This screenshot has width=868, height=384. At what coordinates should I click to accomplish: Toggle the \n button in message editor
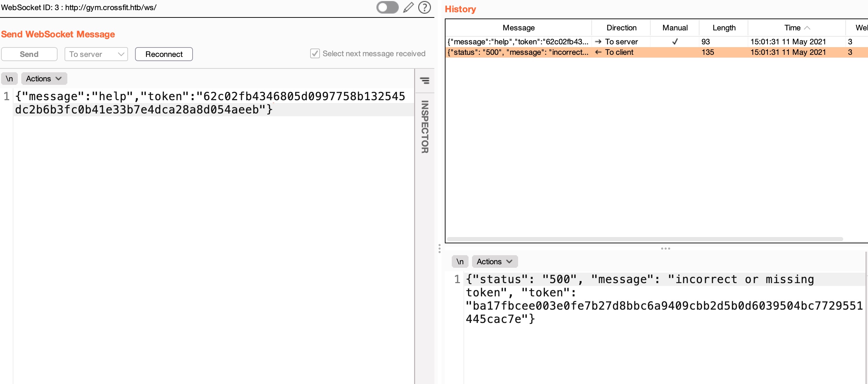(9, 79)
